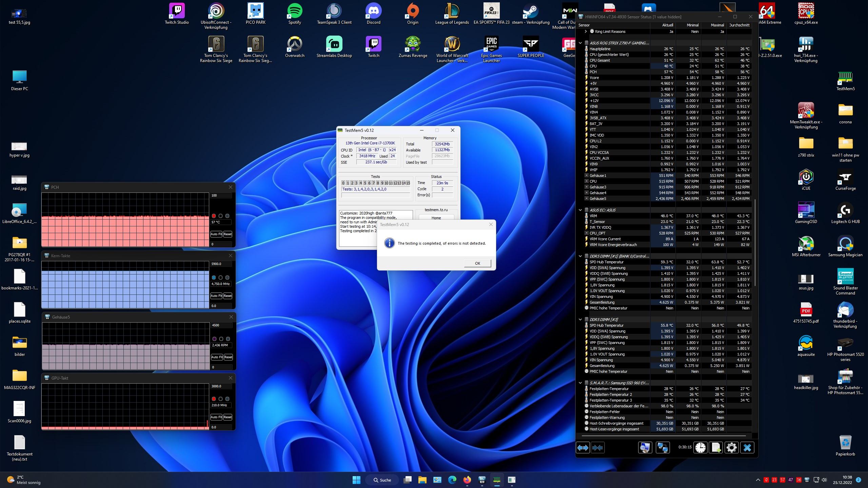
Task: Expand the Ring Limit Reasons row
Action: tap(586, 32)
